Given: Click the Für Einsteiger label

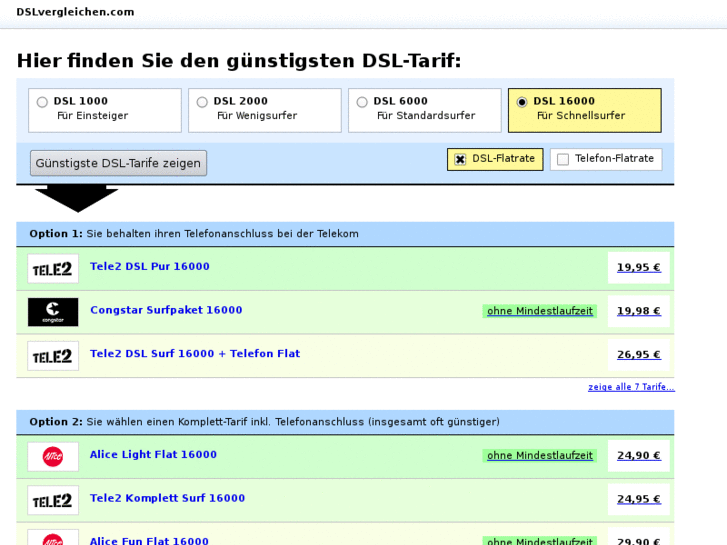Looking at the screenshot, I should pos(93,115).
